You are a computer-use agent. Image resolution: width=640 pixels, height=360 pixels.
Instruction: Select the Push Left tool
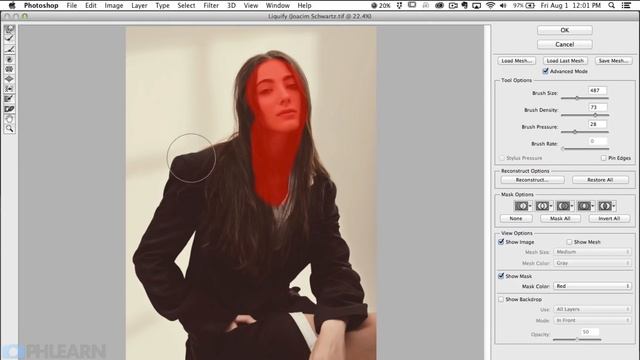pos(9,89)
